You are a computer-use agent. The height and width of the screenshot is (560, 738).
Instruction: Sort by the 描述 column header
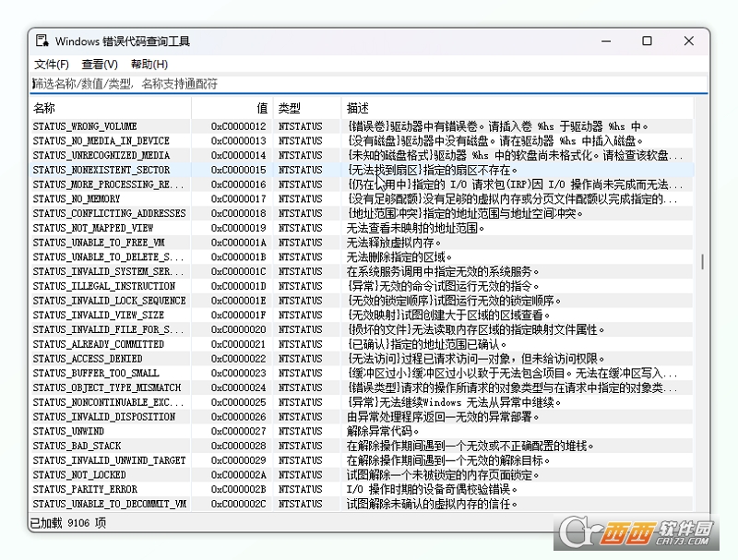pos(517,108)
